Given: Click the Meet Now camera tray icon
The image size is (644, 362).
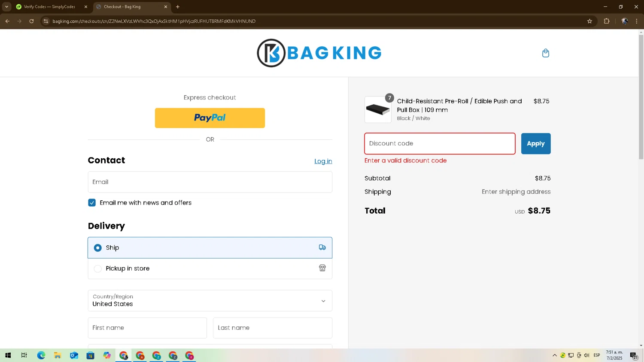Looking at the screenshot, I should tap(579, 355).
